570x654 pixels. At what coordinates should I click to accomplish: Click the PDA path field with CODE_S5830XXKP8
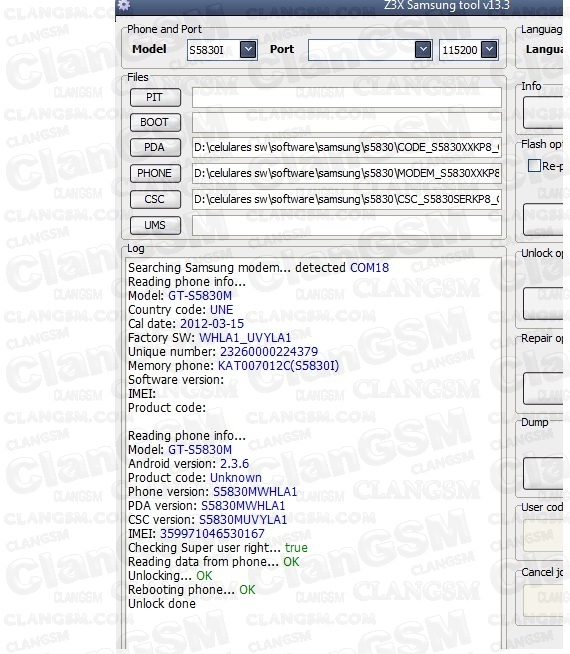[347, 148]
